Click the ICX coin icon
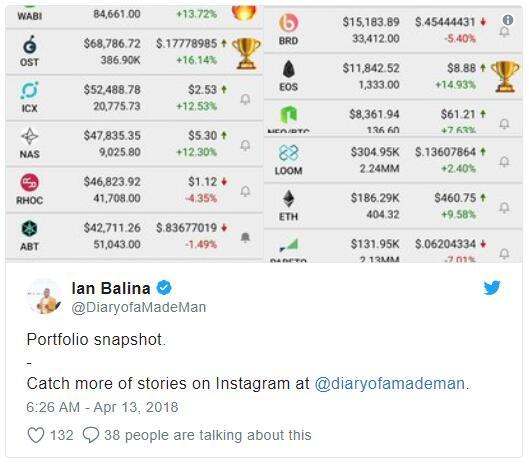Image resolution: width=529 pixels, height=464 pixels. (x=30, y=90)
